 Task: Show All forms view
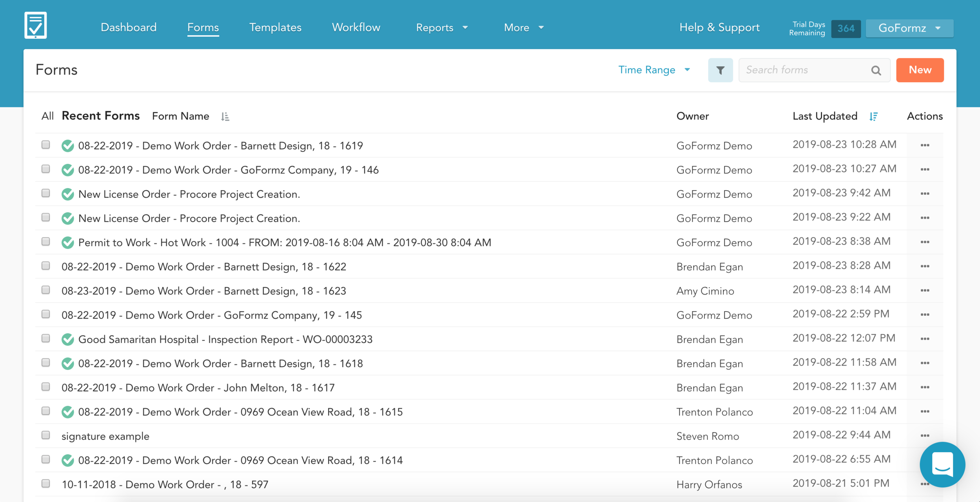coord(47,116)
